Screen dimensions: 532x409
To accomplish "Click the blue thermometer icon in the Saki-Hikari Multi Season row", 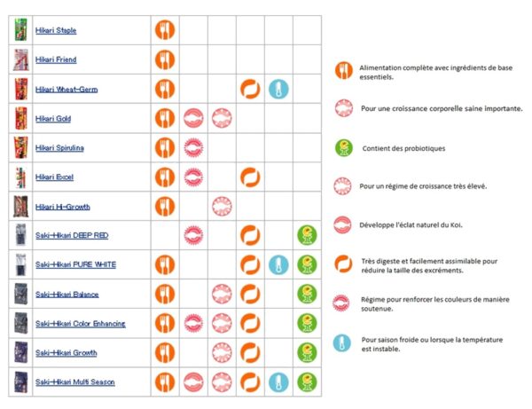I will pyautogui.click(x=278, y=381).
